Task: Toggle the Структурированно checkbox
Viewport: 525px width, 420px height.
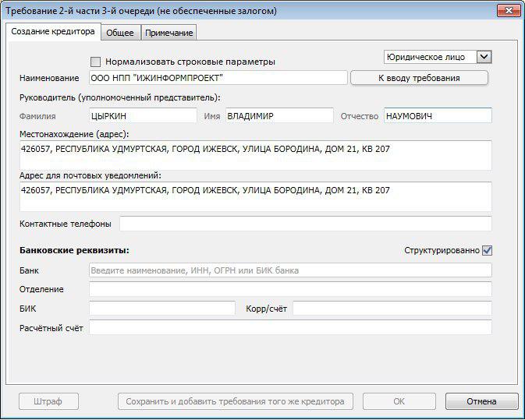Action: point(488,250)
